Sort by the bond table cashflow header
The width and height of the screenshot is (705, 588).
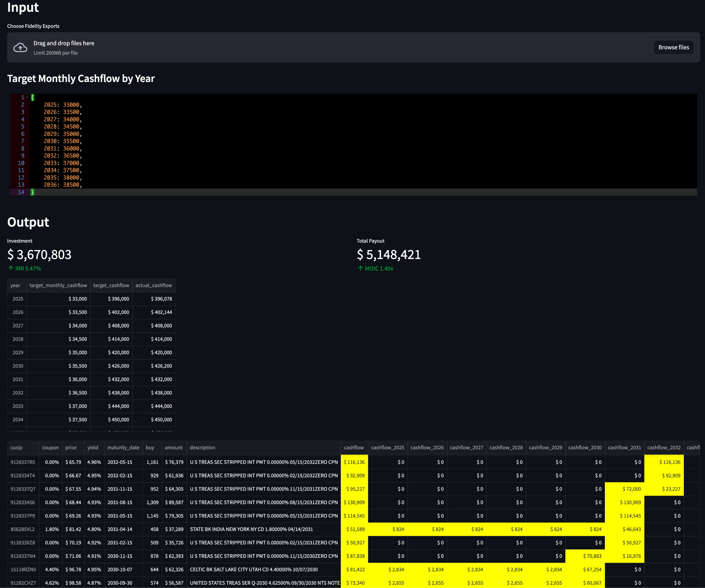(x=354, y=447)
